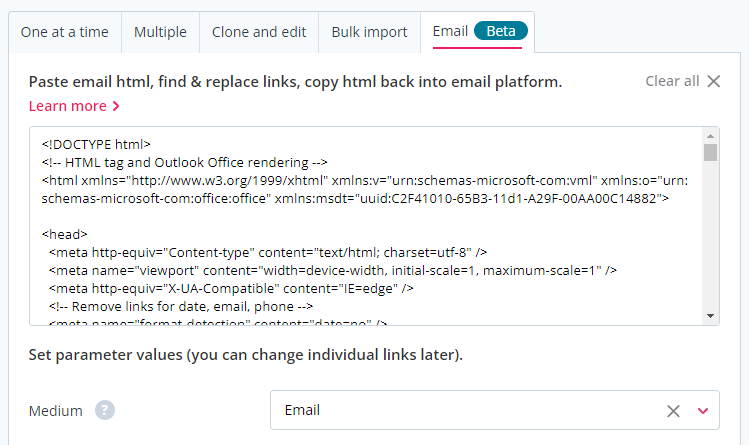Click the Content-type meta line
749x445 pixels.
click(268, 253)
